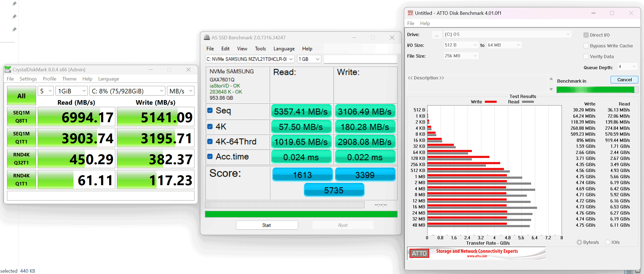Close the AS SSD Benchmark window
The height and width of the screenshot is (274, 644).
click(392, 37)
